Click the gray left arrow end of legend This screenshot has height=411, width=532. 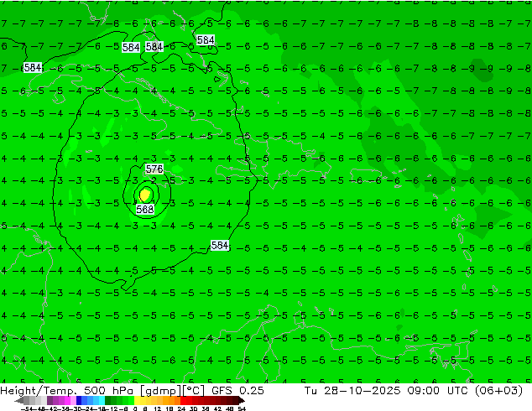pos(19,400)
